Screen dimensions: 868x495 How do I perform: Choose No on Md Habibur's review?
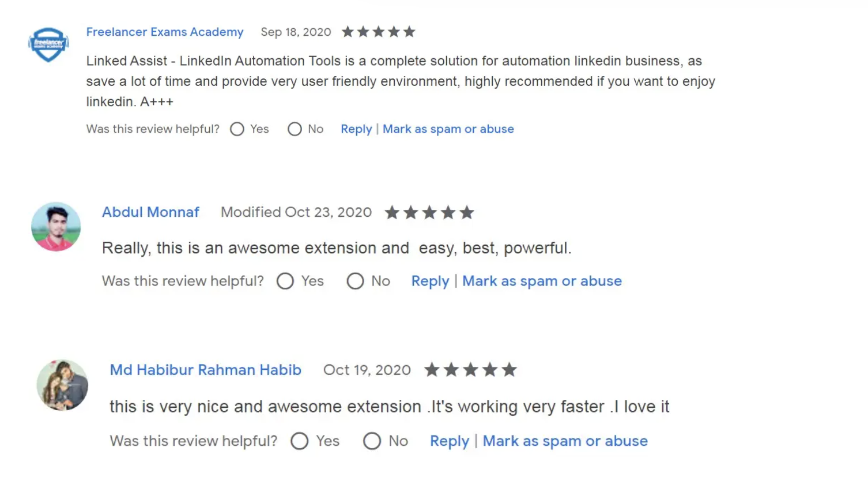tap(372, 441)
